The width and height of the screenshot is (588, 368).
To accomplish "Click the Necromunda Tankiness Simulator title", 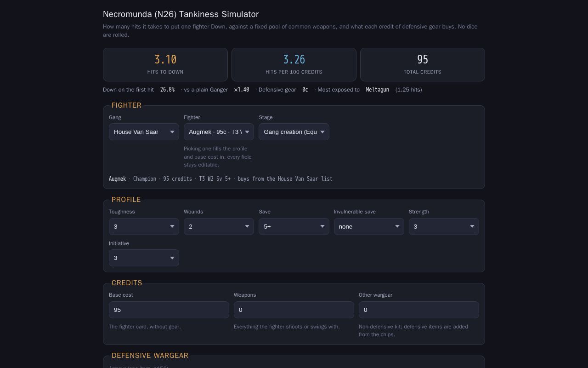I will click(x=181, y=14).
